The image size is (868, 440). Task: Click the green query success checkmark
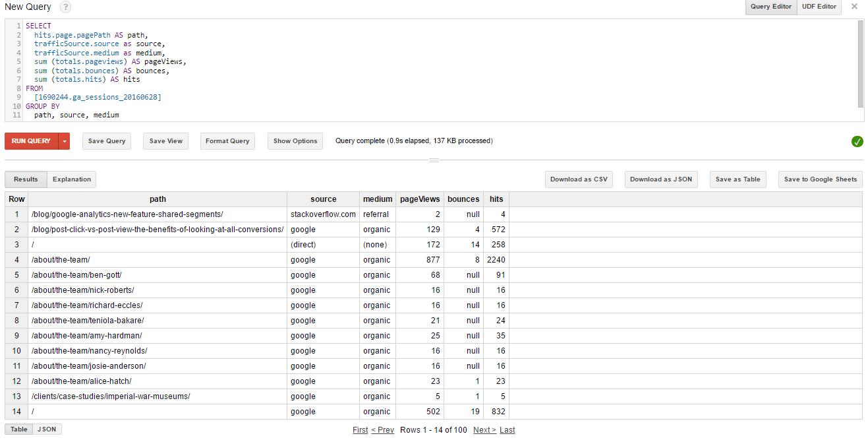pyautogui.click(x=857, y=141)
